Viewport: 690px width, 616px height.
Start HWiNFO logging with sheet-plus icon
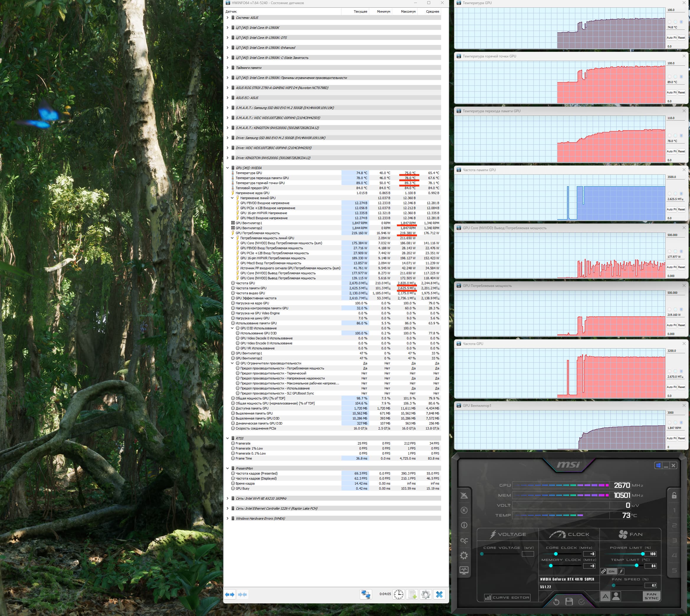412,594
